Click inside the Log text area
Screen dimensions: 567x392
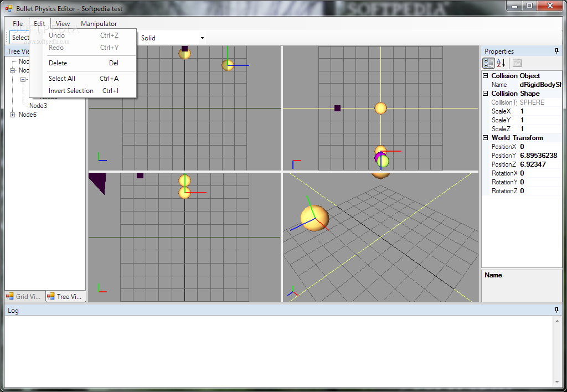pyautogui.click(x=279, y=351)
